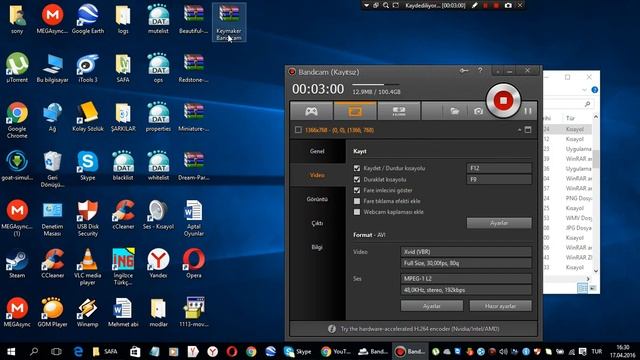The height and width of the screenshot is (360, 640).
Task: Collapse the panel with the small up arrow
Action: click(x=519, y=130)
